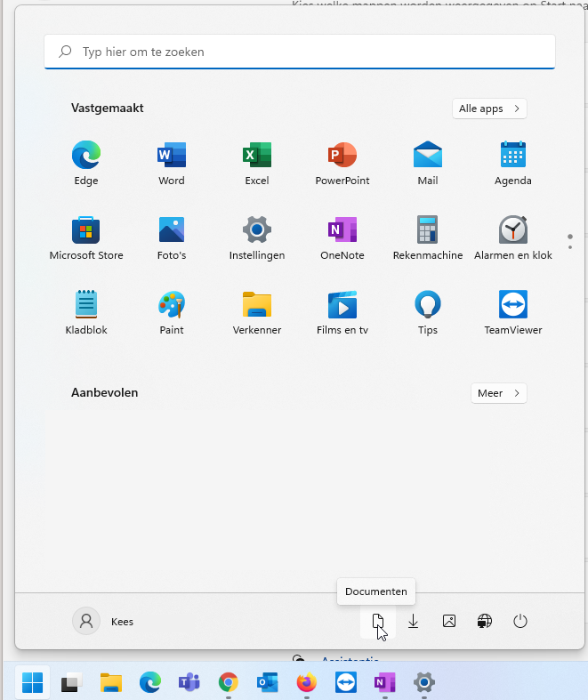Open the Foto's app

172,238
